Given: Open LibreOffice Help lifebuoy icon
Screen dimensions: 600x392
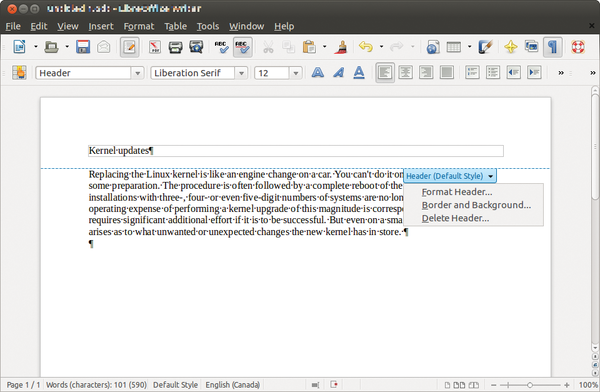Looking at the screenshot, I should [x=578, y=47].
